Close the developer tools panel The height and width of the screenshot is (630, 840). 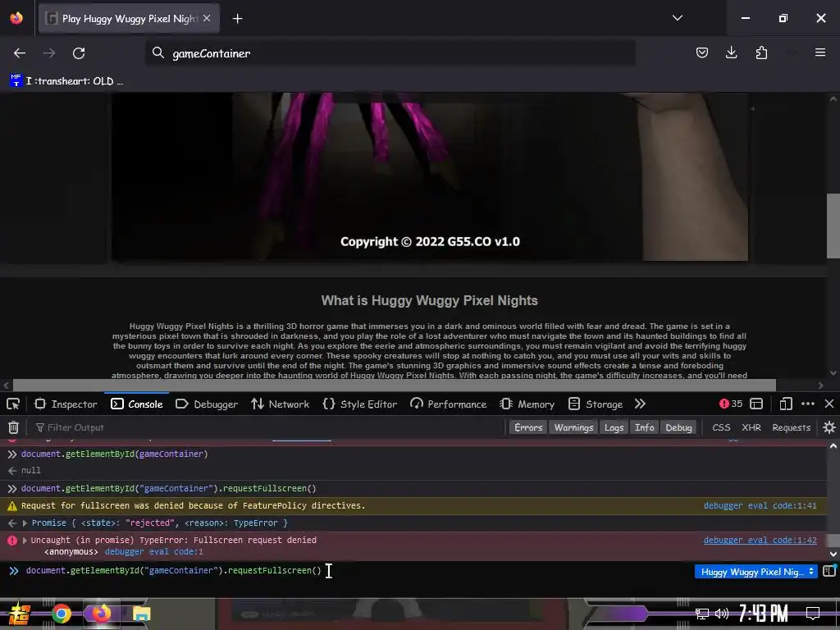coord(829,404)
